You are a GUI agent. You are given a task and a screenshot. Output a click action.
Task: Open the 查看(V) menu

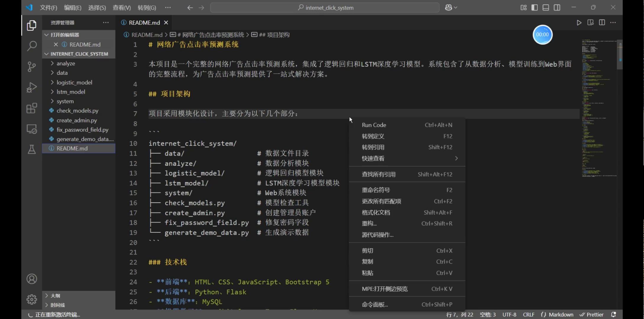click(x=122, y=8)
